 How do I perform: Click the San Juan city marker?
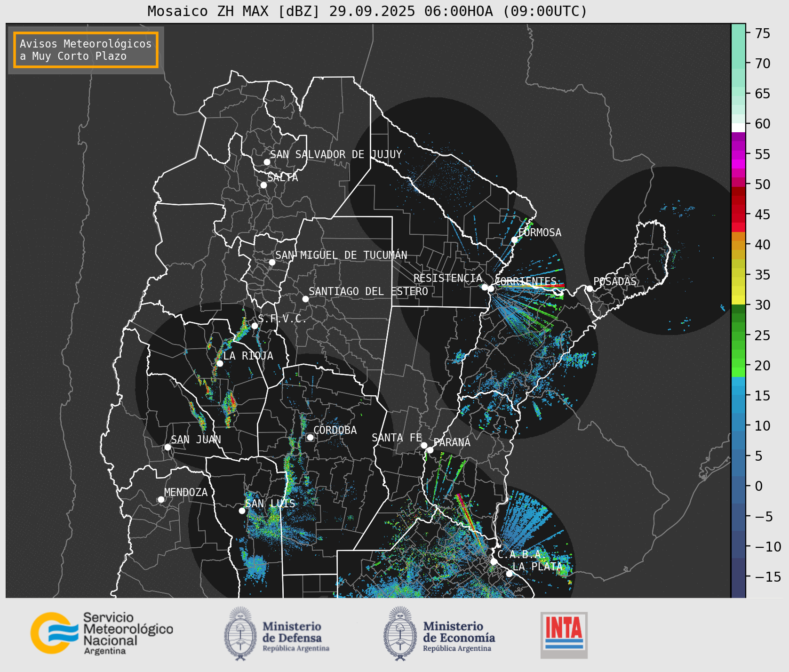(x=167, y=447)
